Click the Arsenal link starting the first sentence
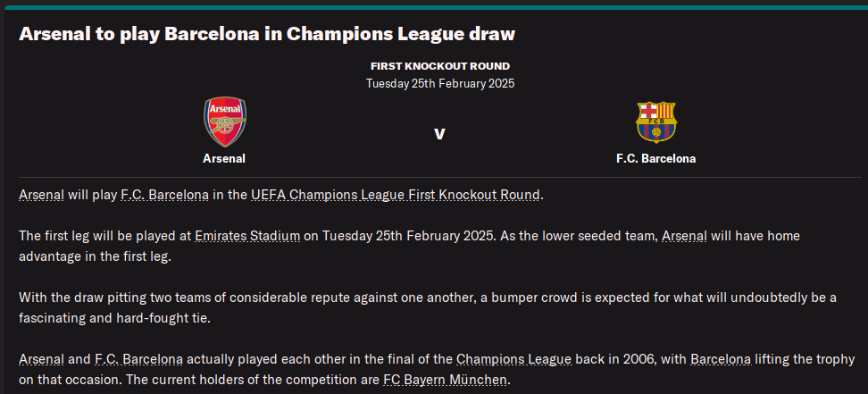The image size is (868, 394). tap(41, 194)
